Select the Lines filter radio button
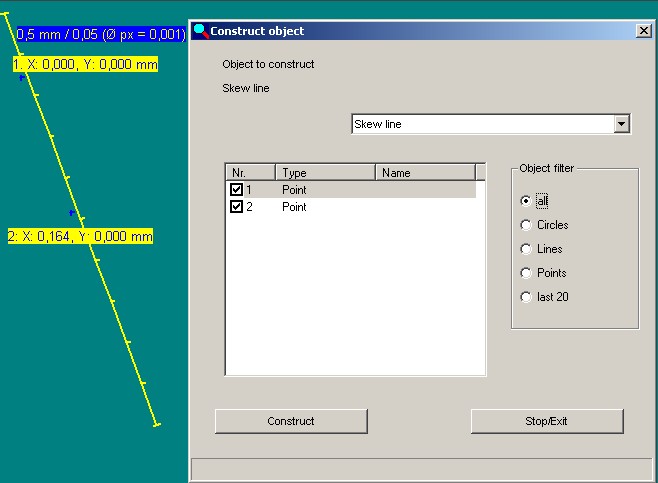This screenshot has height=483, width=658. [x=525, y=249]
